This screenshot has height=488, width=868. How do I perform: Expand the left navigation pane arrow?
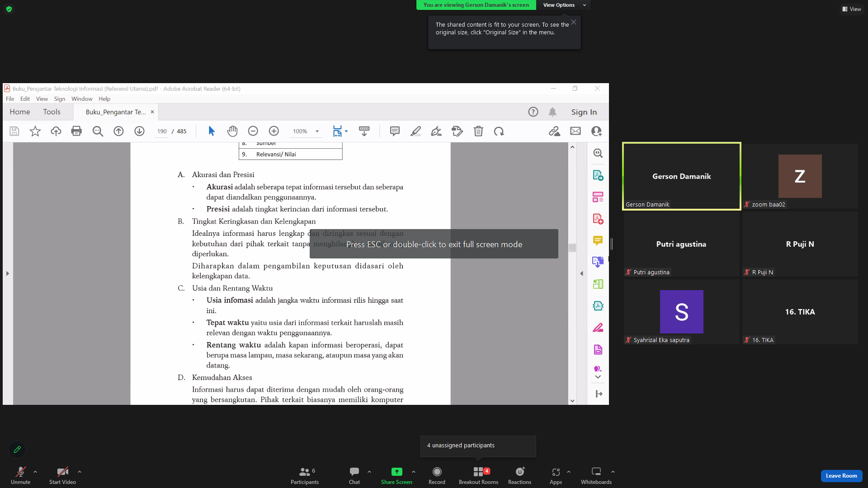(7, 273)
